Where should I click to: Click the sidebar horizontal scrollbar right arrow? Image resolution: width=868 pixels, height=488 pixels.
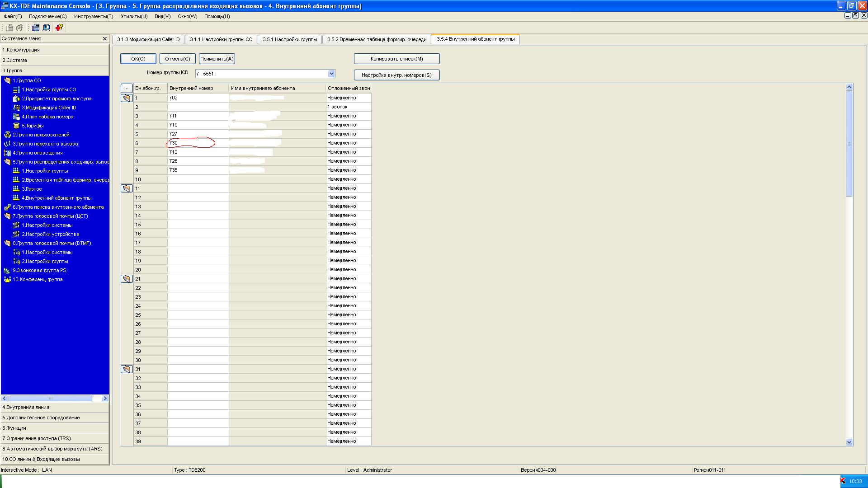coord(105,399)
